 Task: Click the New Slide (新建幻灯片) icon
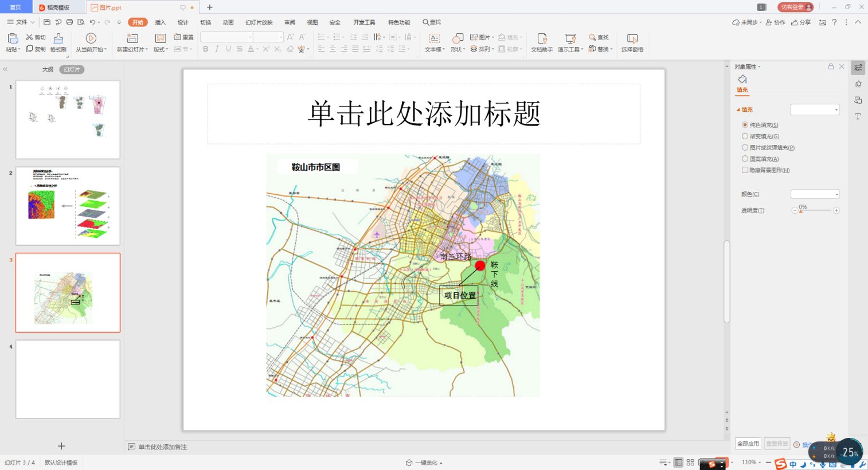pos(132,38)
